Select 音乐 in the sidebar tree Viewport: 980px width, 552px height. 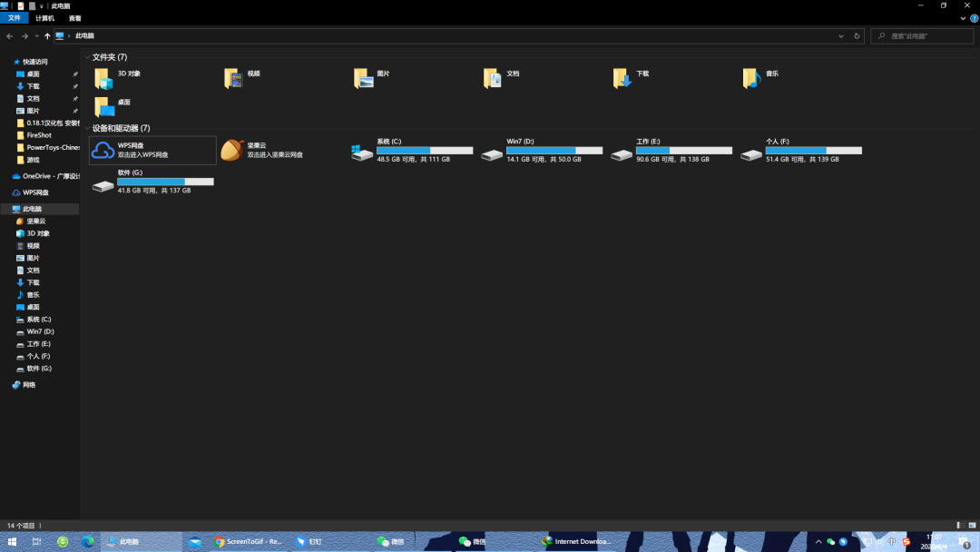tap(27, 294)
